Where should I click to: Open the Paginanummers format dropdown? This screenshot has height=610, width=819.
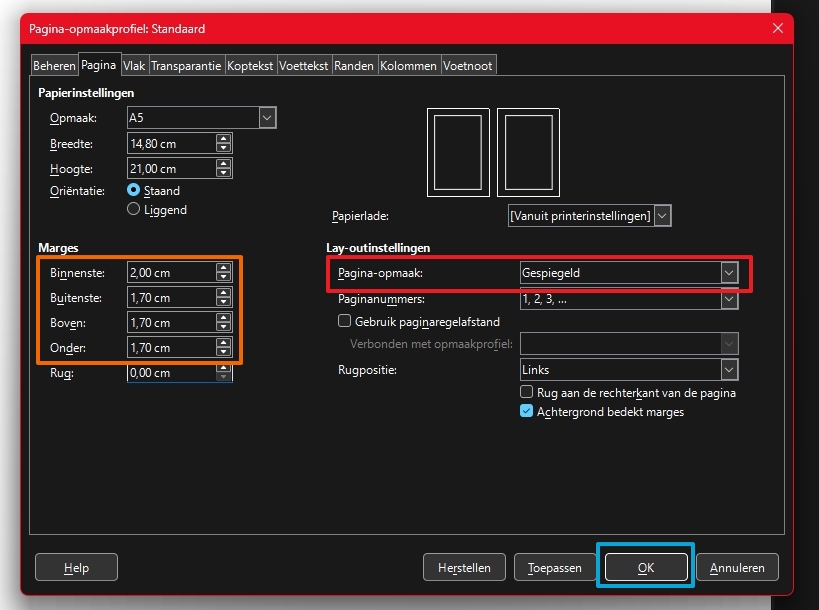[x=629, y=299]
